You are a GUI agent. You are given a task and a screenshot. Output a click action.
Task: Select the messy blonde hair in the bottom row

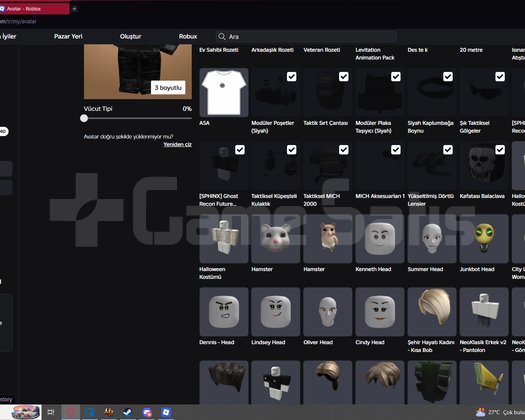coord(380,382)
